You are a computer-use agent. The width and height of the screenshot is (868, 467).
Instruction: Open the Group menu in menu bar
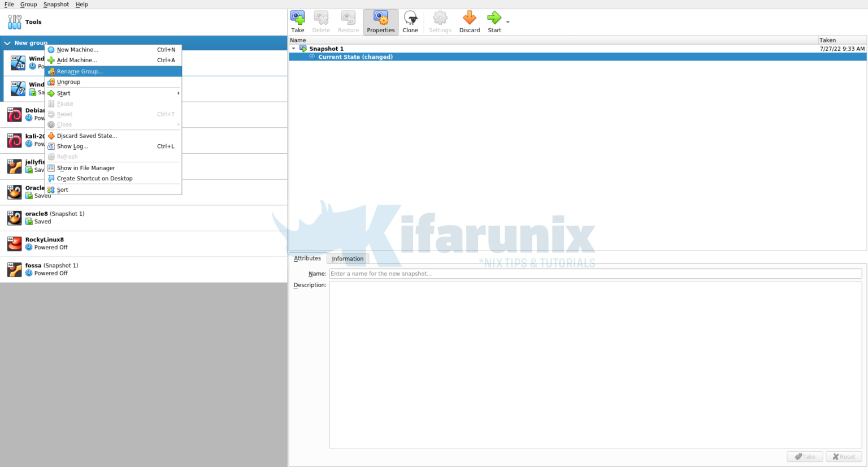[x=28, y=4]
